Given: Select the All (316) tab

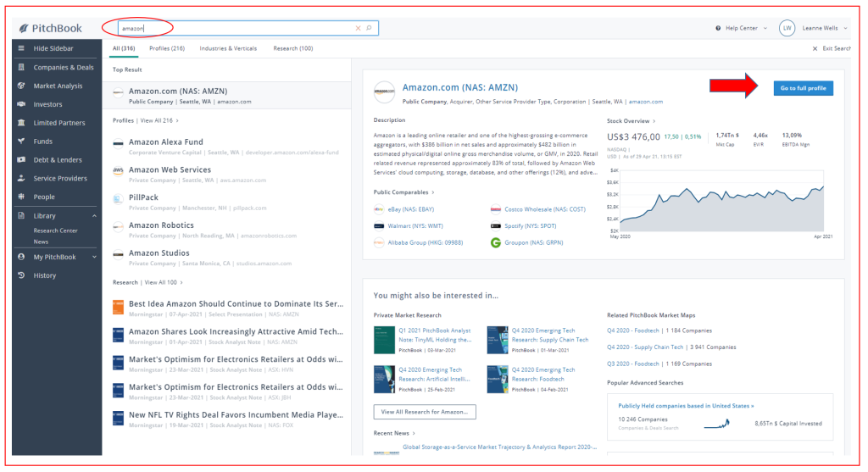Looking at the screenshot, I should pos(124,48).
